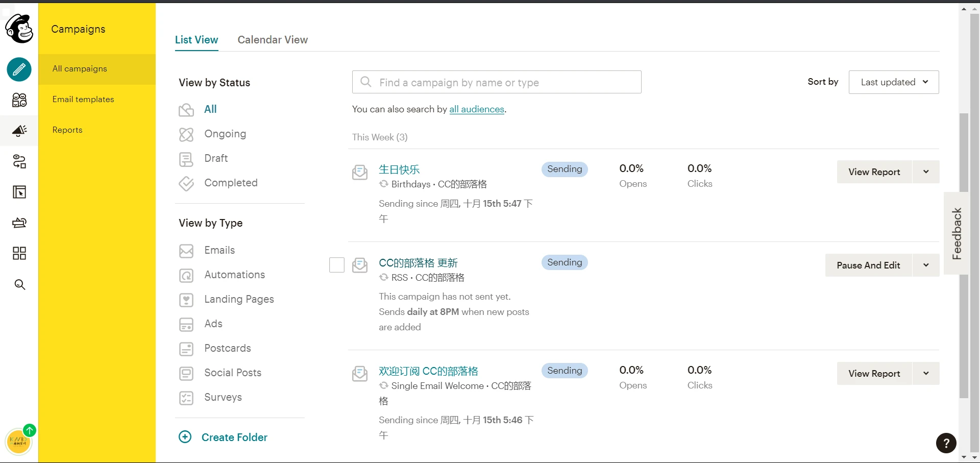This screenshot has height=463, width=980.
Task: Open the Website icon in left rail
Action: pyautogui.click(x=19, y=192)
